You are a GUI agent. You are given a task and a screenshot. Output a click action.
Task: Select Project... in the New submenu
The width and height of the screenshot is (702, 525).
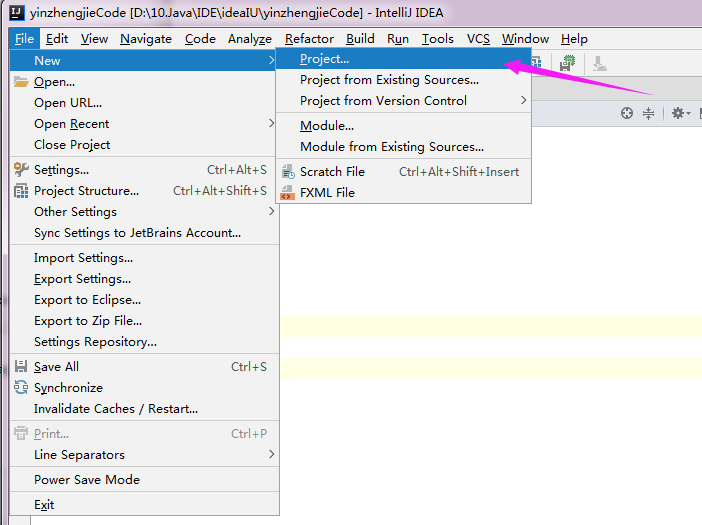pyautogui.click(x=403, y=59)
